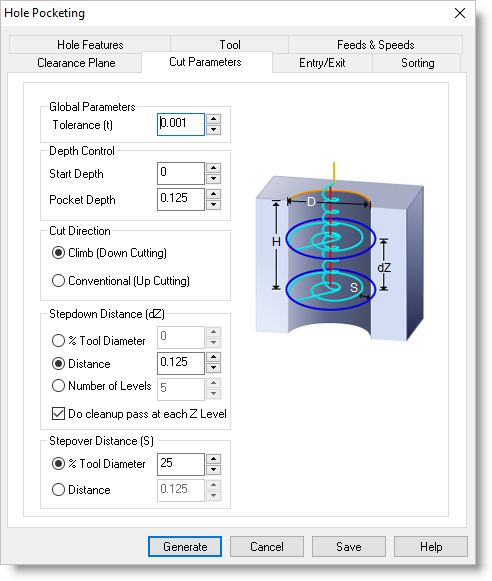Screen dimensions: 492x581
Task: Click the Cancel button
Action: click(x=267, y=547)
